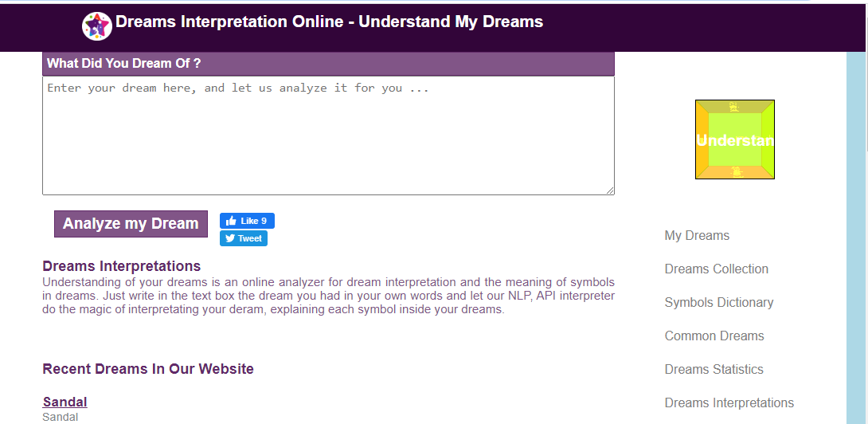View Dreams Statistics page
This screenshot has height=424, width=868.
click(714, 369)
